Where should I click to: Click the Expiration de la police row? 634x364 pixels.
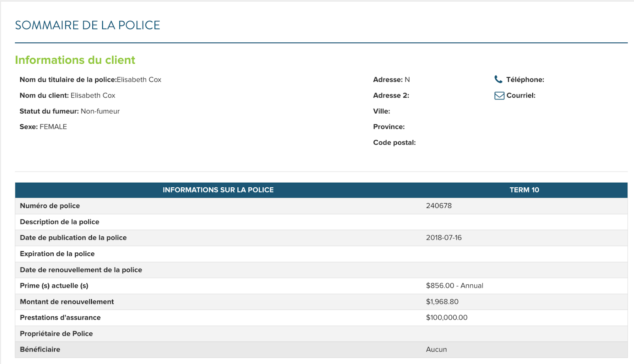pos(57,254)
